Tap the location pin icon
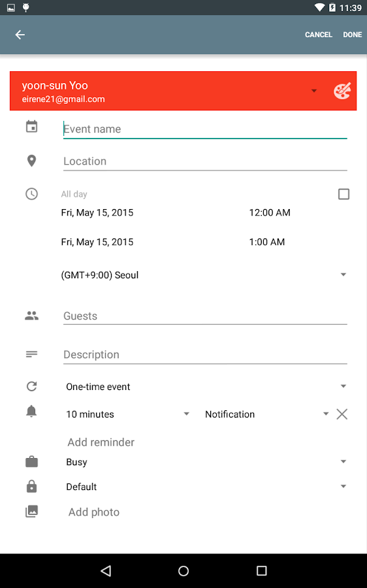The image size is (367, 588). (31, 161)
